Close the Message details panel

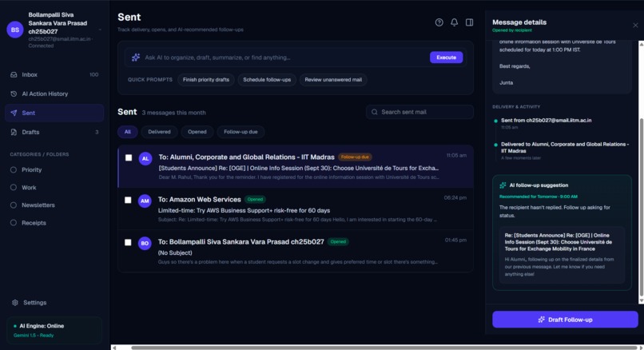pos(635,25)
